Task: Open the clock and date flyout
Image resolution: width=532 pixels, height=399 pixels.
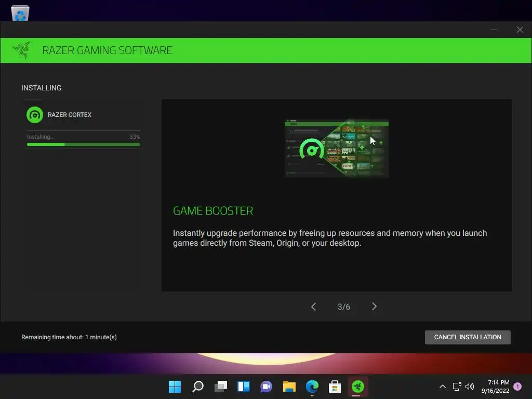Action: tap(495, 387)
